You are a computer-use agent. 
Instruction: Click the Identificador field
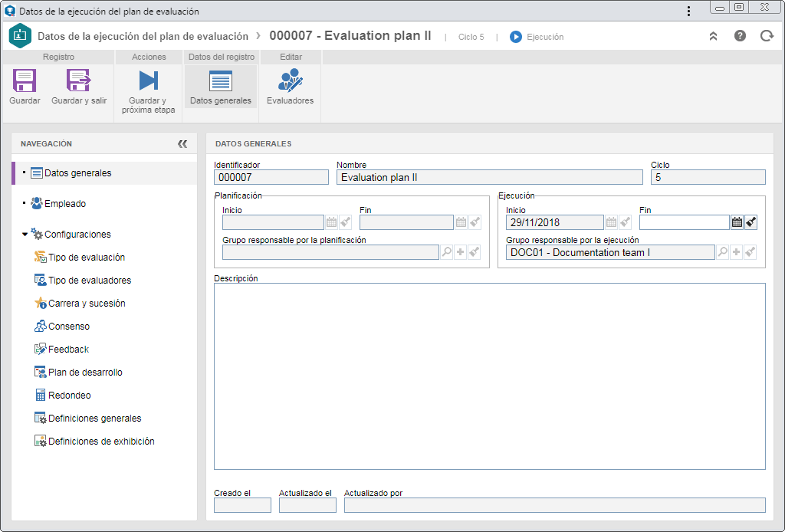click(271, 177)
